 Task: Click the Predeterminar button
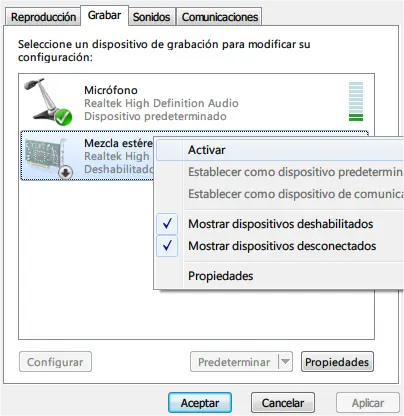click(x=234, y=362)
